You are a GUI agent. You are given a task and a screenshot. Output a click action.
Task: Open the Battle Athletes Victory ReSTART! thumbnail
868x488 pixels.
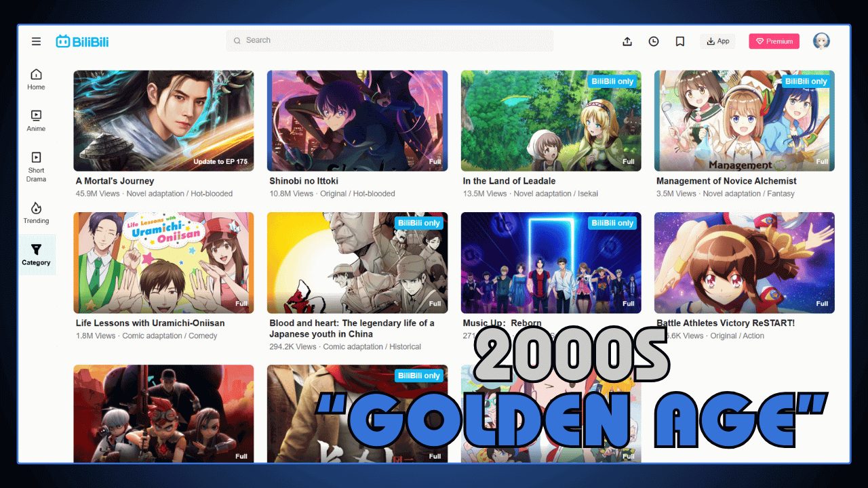click(x=744, y=263)
